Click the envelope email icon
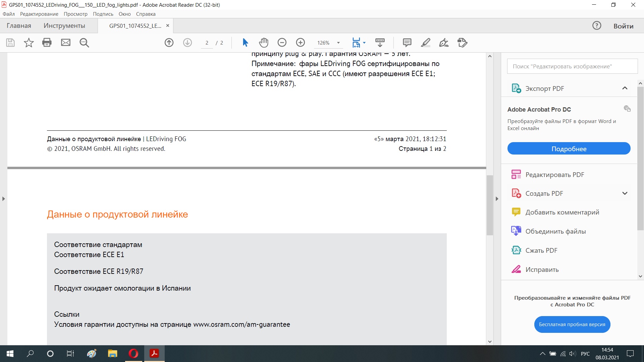The image size is (644, 362). [x=66, y=43]
